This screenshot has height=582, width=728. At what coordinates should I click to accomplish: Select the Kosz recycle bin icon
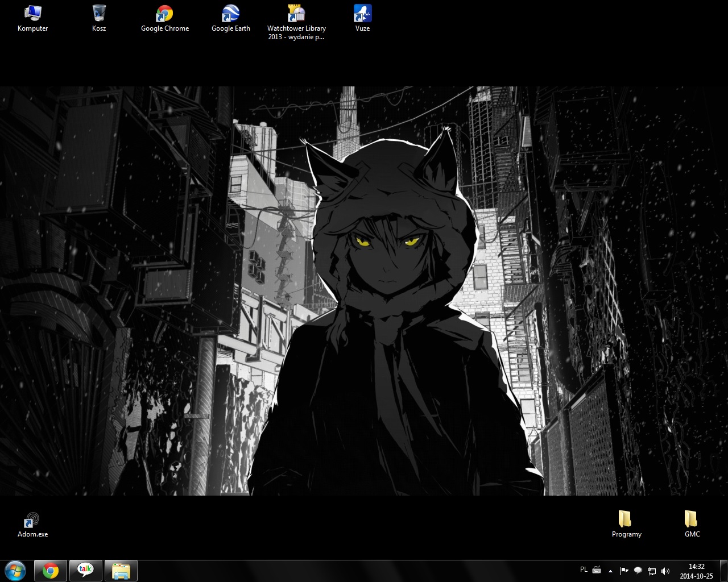pyautogui.click(x=99, y=18)
